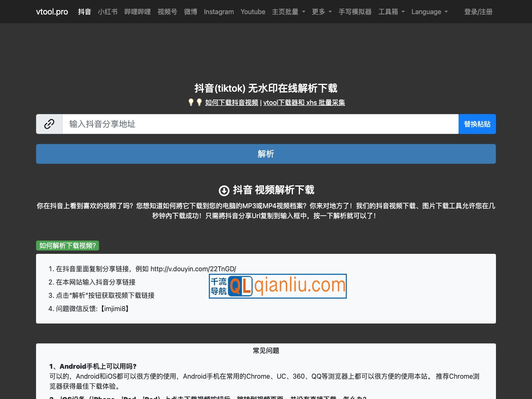Click the chain link icon beside the input
The height and width of the screenshot is (399, 532).
pyautogui.click(x=49, y=124)
